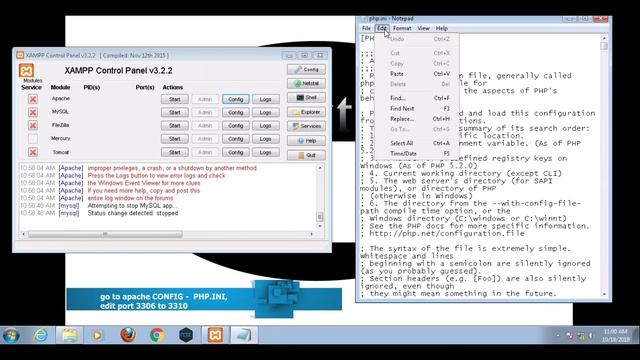The width and height of the screenshot is (640, 360).
Task: Choose Find... in the Edit menu
Action: tap(417, 98)
